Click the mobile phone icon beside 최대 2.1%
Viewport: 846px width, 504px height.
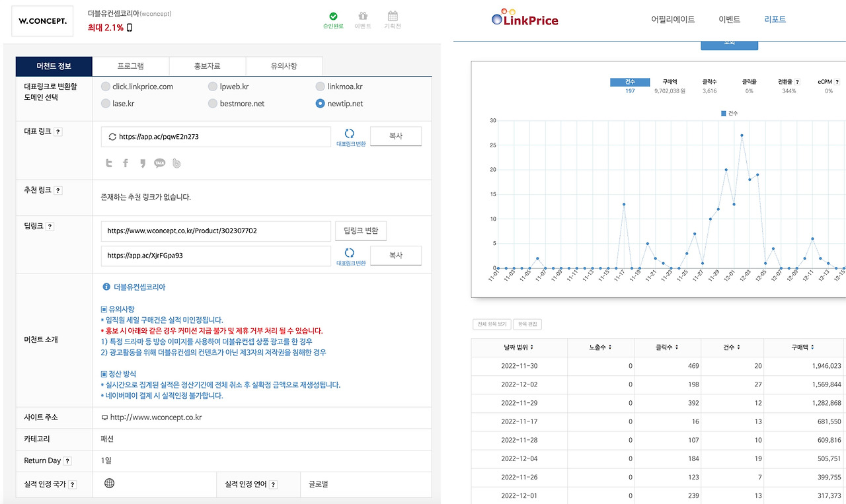coord(130,27)
